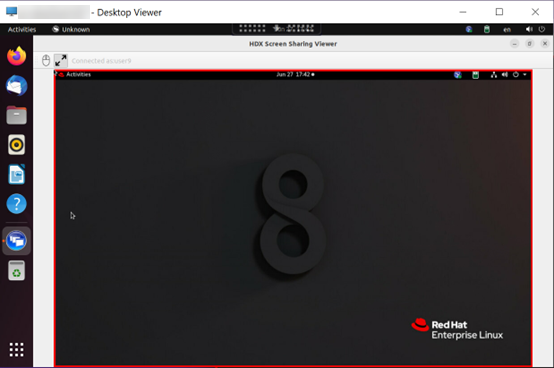The image size is (554, 368).
Task: Click the green device icon in the shared RHEL bar
Action: pyautogui.click(x=476, y=75)
